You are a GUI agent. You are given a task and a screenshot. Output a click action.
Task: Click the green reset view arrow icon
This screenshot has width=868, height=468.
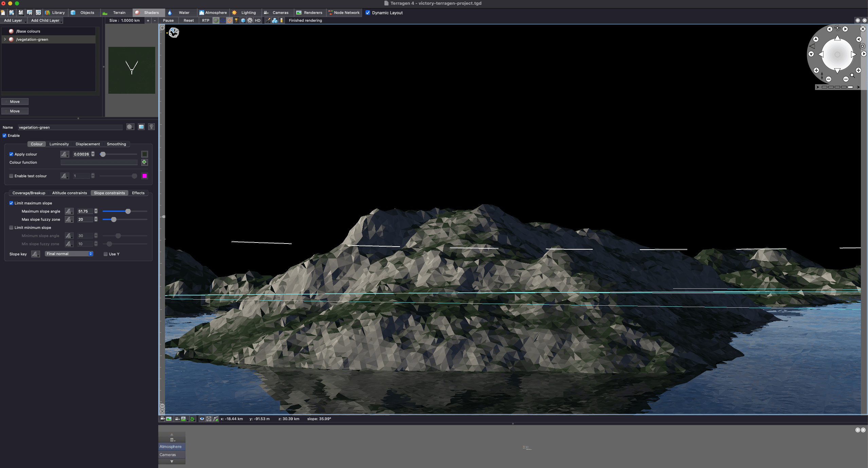[x=192, y=419]
